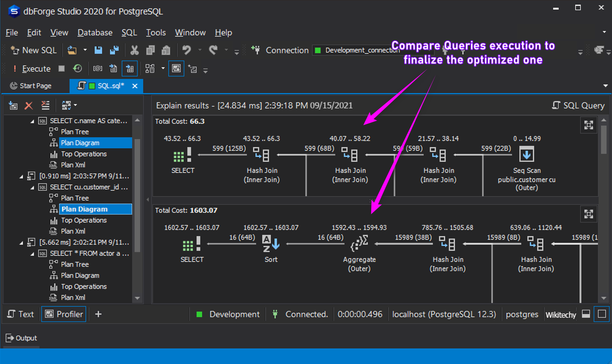Select Top Operations under SELECT cu.customer_id
This screenshot has width=612, height=364.
coord(83,220)
